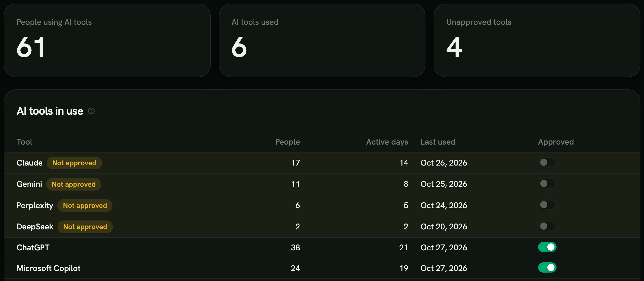Image resolution: width=644 pixels, height=281 pixels.
Task: Open the AI tools used card
Action: pos(322,40)
